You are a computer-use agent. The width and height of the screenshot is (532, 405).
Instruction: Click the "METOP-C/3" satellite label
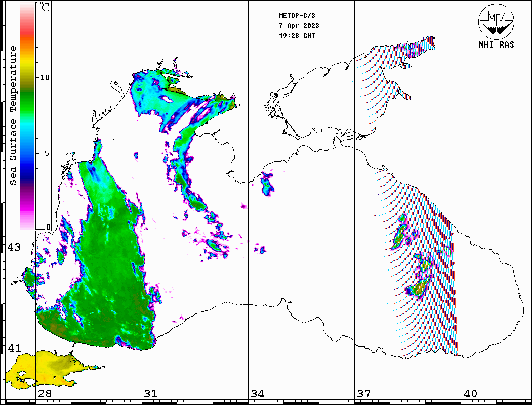[297, 16]
